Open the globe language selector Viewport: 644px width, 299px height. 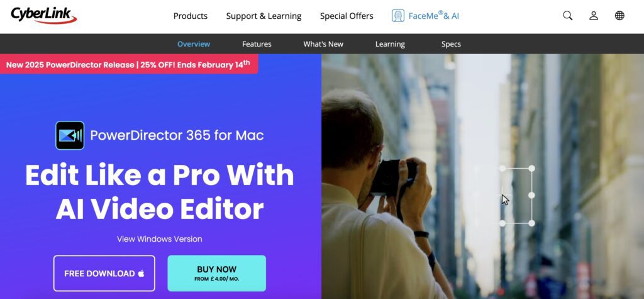point(619,16)
